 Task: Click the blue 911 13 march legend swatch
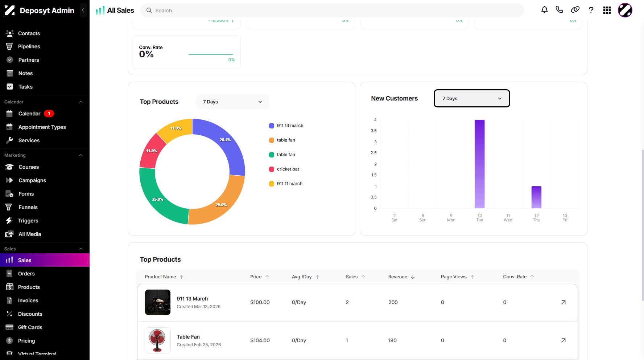click(x=272, y=126)
